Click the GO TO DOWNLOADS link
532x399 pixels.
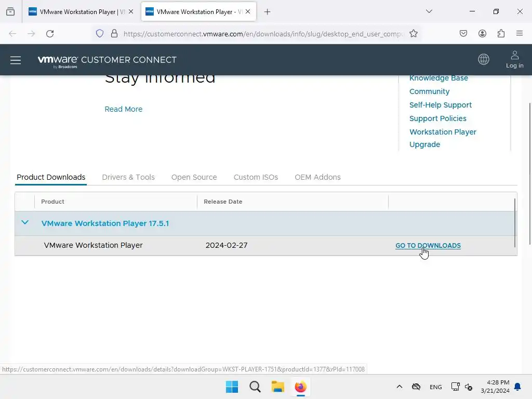(428, 246)
